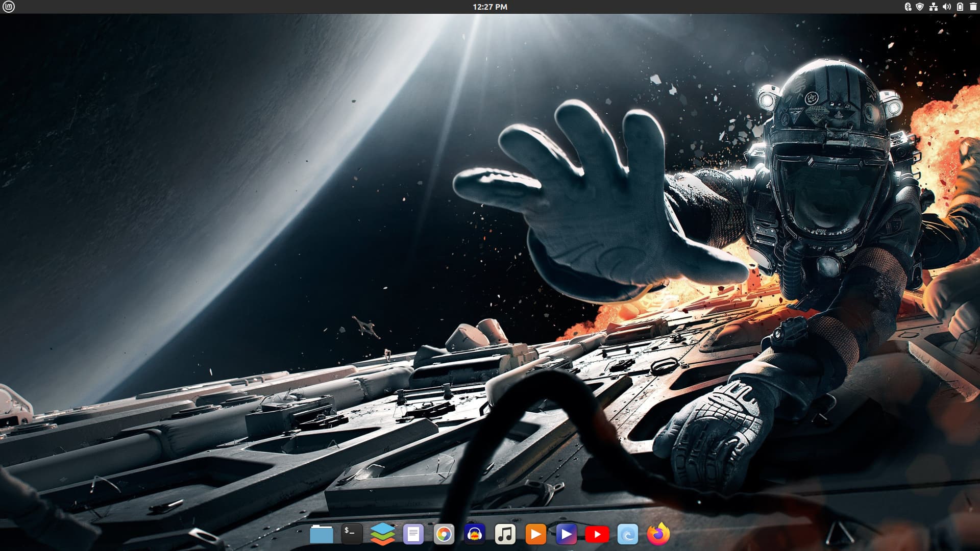The image size is (980, 551).
Task: Launch the music note player app
Action: click(x=505, y=534)
